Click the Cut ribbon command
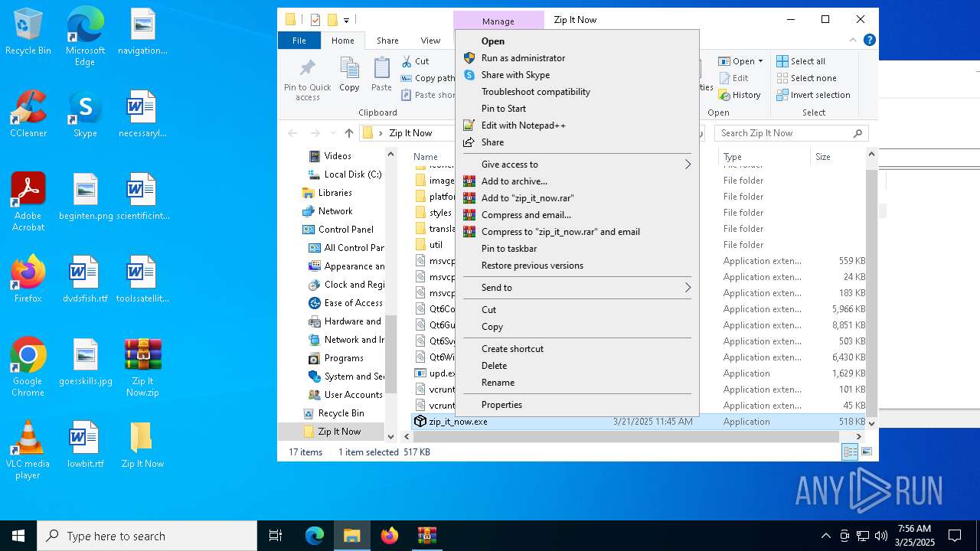 [415, 61]
